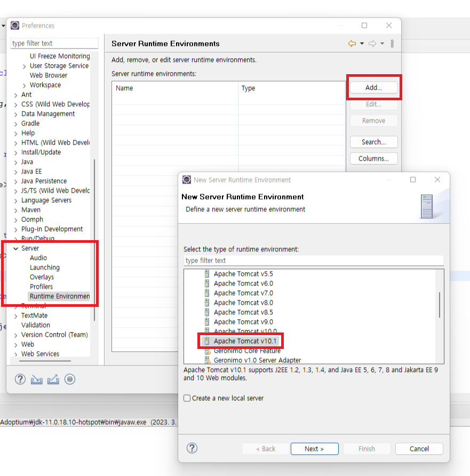
Task: Select TextMate preferences item
Action: pos(34,315)
